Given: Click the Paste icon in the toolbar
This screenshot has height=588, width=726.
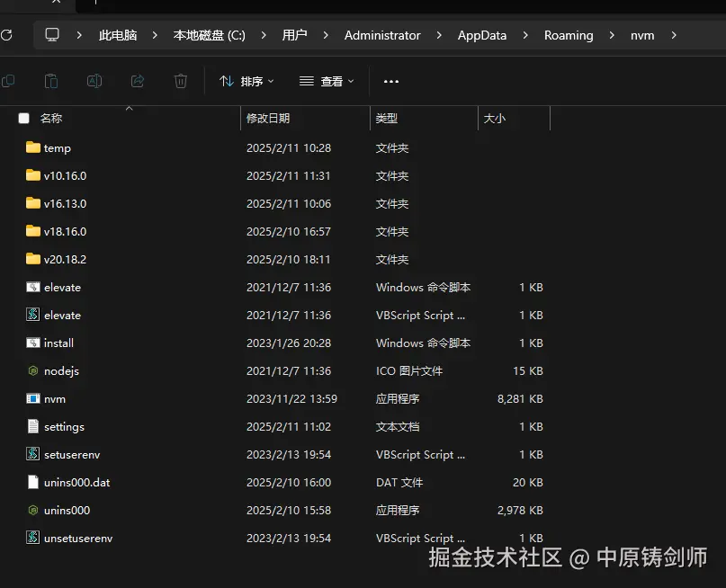Looking at the screenshot, I should tap(51, 81).
